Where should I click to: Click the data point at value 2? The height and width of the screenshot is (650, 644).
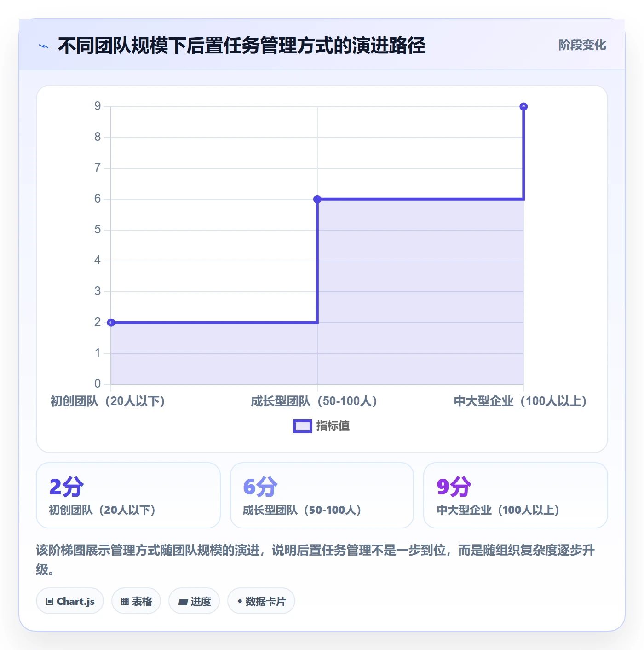tap(111, 322)
